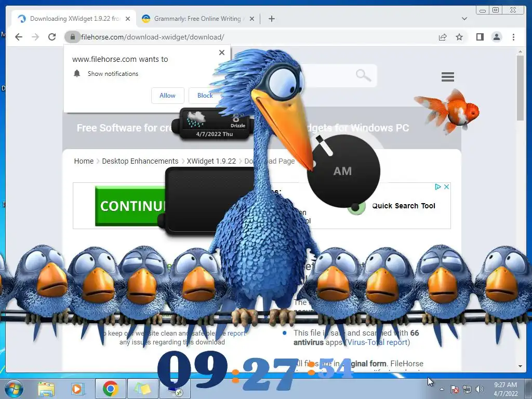Open the Home breadcrumb link

click(84, 161)
